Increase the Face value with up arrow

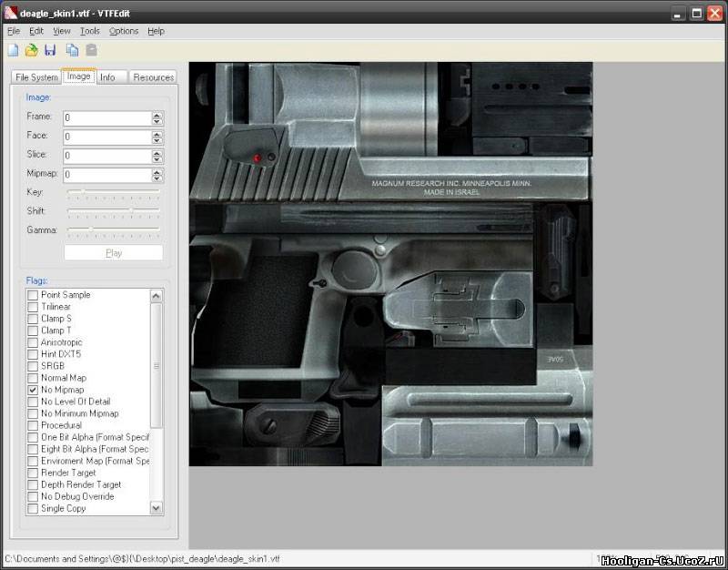point(157,134)
